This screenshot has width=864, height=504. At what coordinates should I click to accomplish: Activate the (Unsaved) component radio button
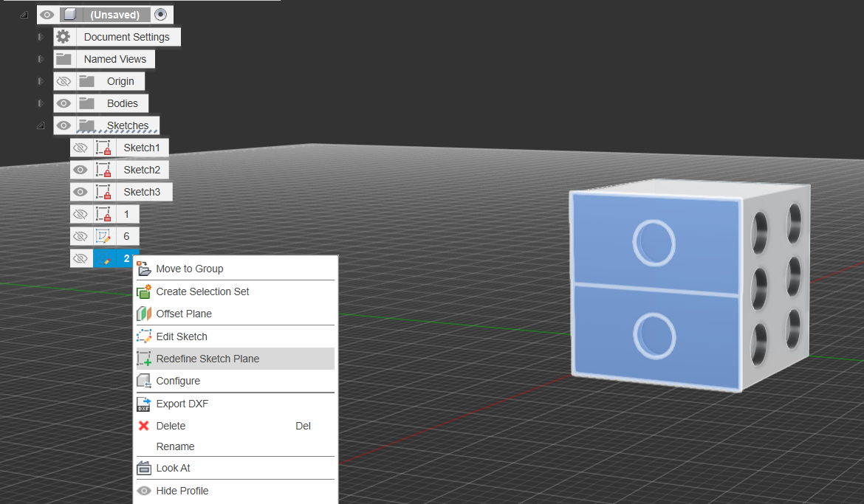[x=161, y=14]
